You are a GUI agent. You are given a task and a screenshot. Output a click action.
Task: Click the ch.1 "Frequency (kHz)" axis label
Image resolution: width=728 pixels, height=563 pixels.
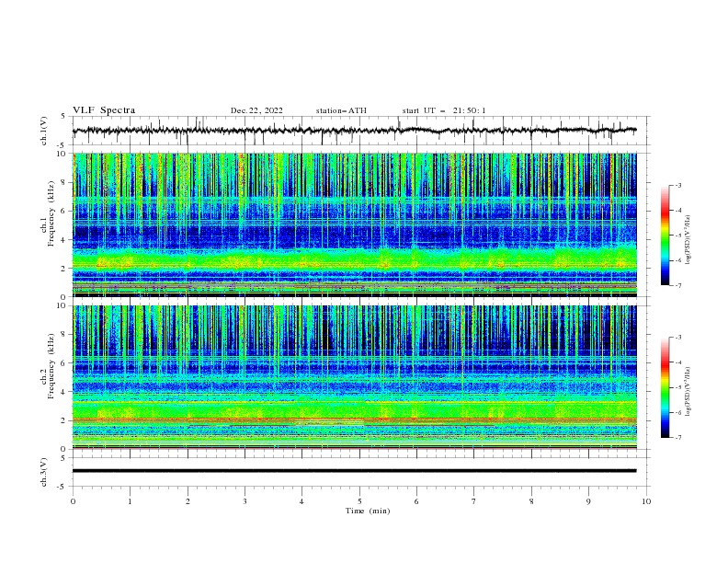(x=51, y=214)
